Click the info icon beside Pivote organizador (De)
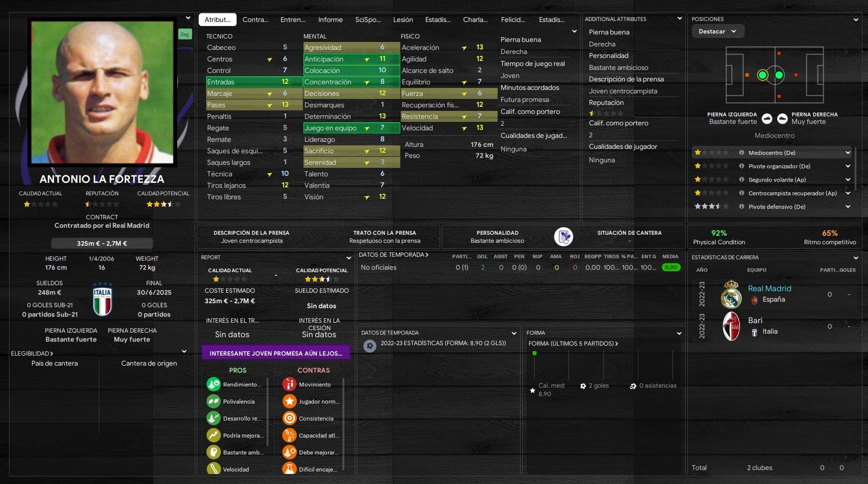Viewport: 868px width, 484px height. (742, 166)
